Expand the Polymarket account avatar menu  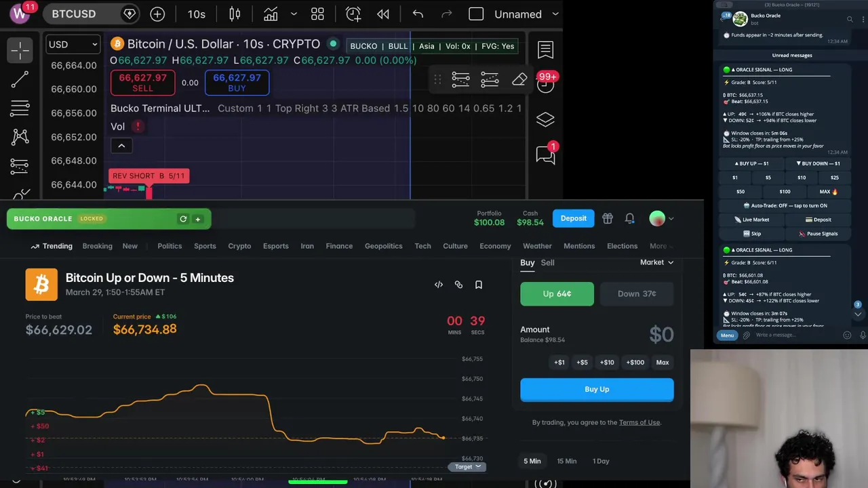(x=662, y=218)
